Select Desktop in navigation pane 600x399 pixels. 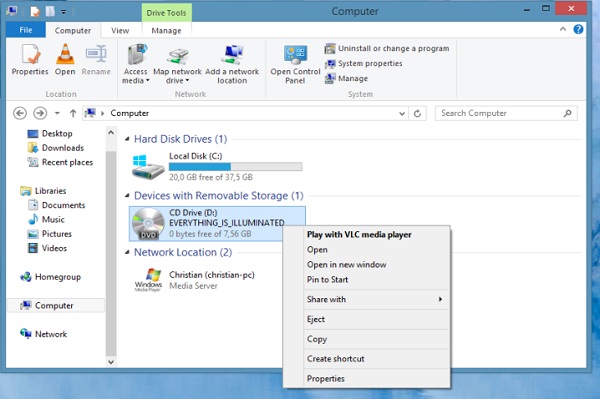50,134
